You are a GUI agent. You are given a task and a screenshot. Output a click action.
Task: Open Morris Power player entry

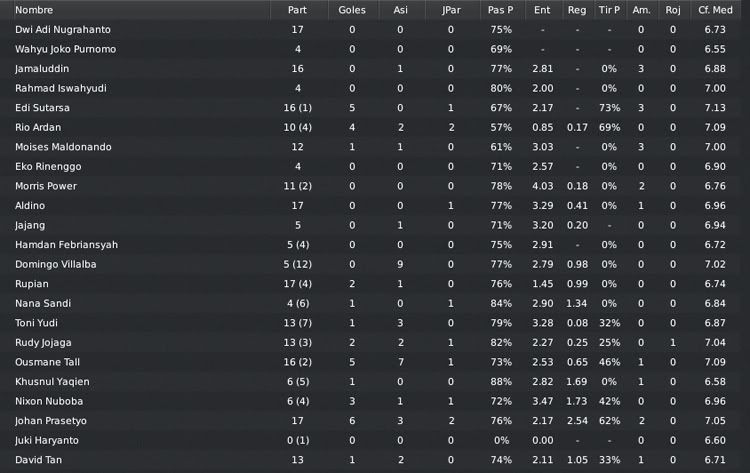coord(45,186)
